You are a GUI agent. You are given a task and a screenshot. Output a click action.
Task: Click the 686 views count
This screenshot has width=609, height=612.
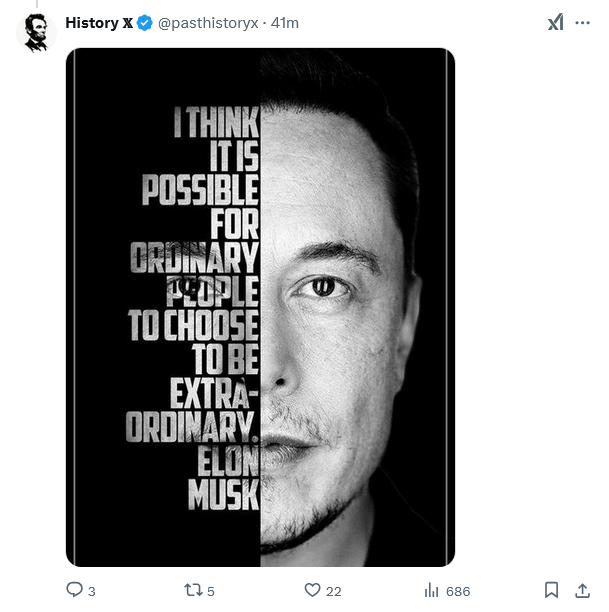pos(458,591)
